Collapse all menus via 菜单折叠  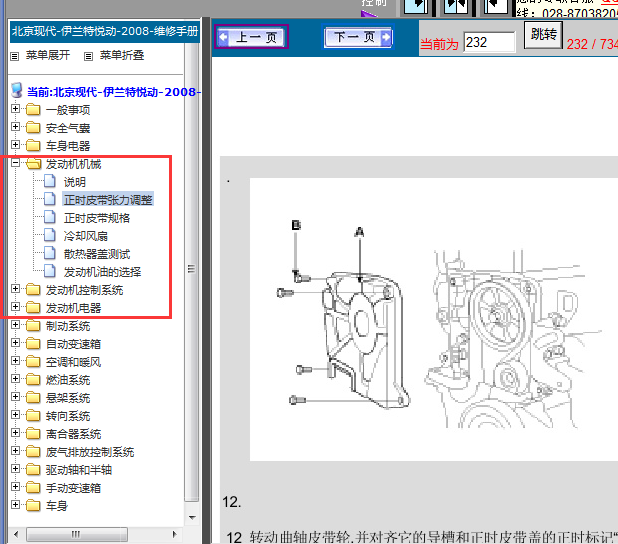point(122,55)
